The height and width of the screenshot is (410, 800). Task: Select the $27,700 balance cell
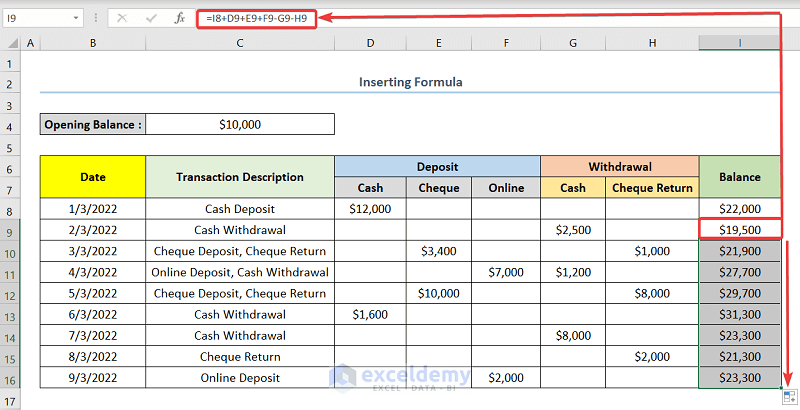tap(740, 272)
